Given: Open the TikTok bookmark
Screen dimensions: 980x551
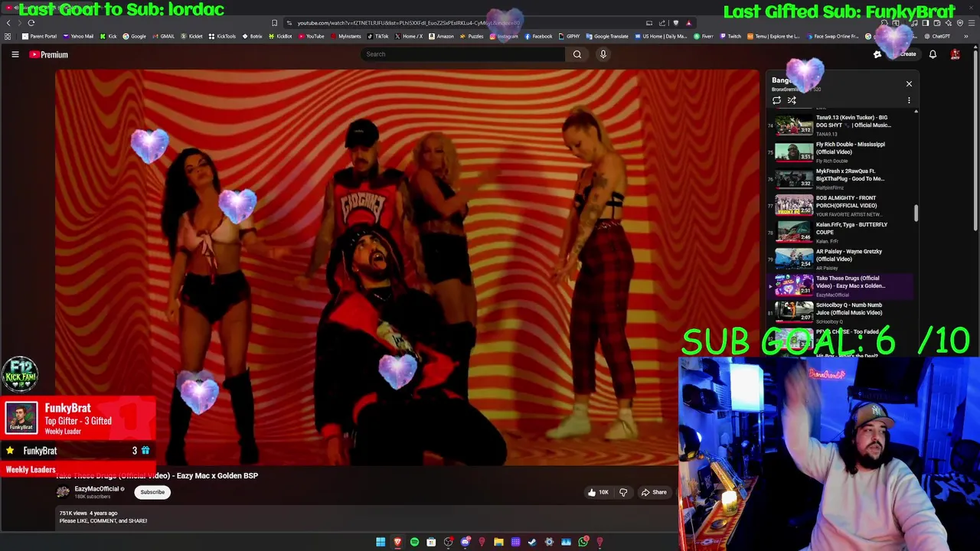Looking at the screenshot, I should coord(378,36).
